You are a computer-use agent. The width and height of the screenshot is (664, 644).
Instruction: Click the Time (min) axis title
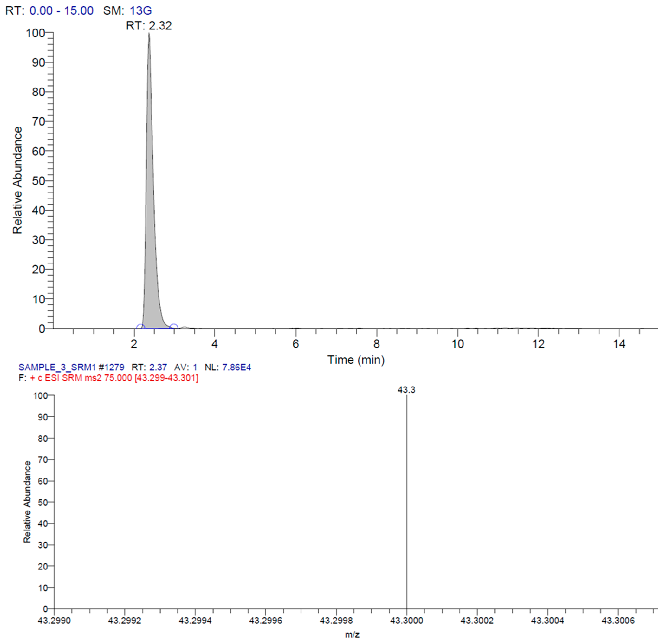pos(356,360)
